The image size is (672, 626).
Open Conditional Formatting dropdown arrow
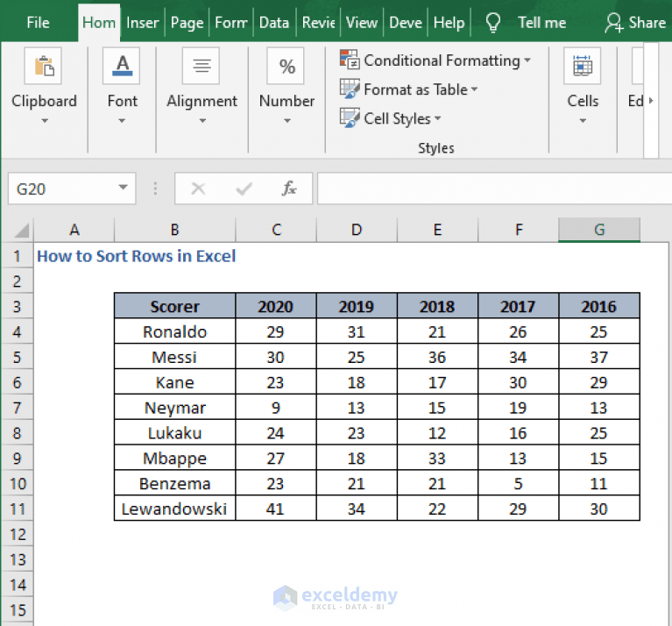tap(527, 60)
